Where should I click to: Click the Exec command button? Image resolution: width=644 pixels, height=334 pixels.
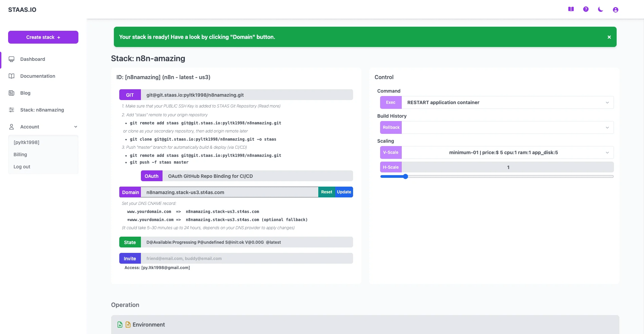391,102
